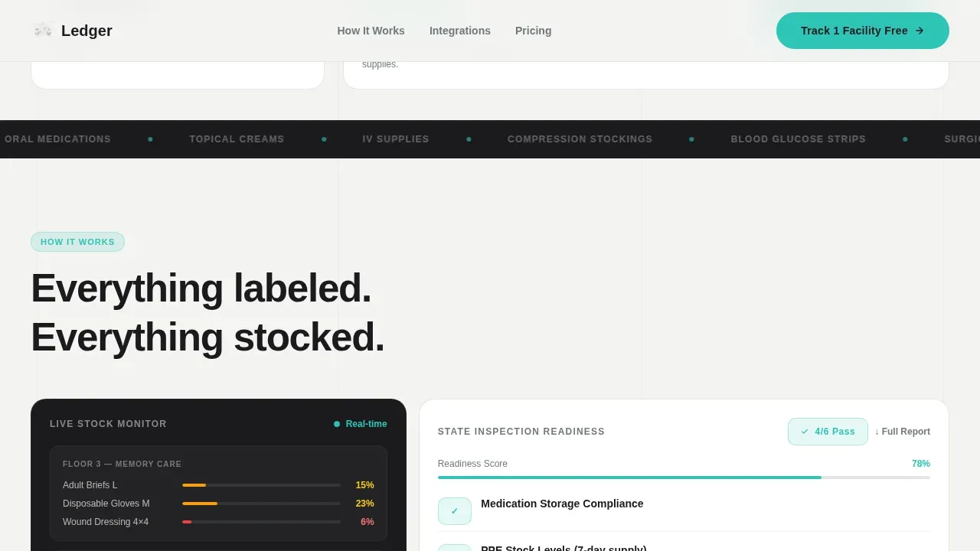Image resolution: width=980 pixels, height=551 pixels.
Task: Click the Ledger brand name
Action: click(87, 31)
